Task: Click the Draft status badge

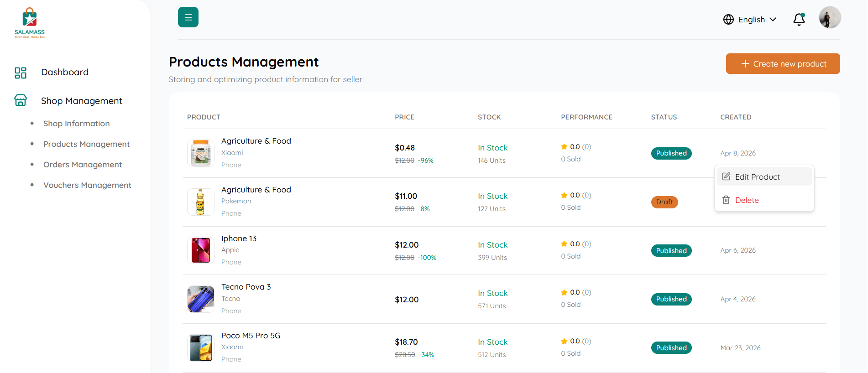Action: click(x=664, y=202)
